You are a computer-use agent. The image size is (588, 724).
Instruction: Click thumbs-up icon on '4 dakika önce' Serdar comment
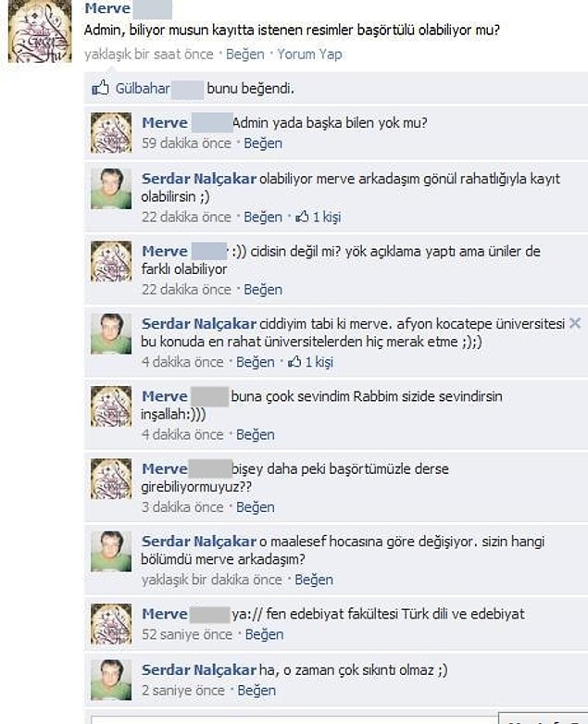pyautogui.click(x=294, y=362)
